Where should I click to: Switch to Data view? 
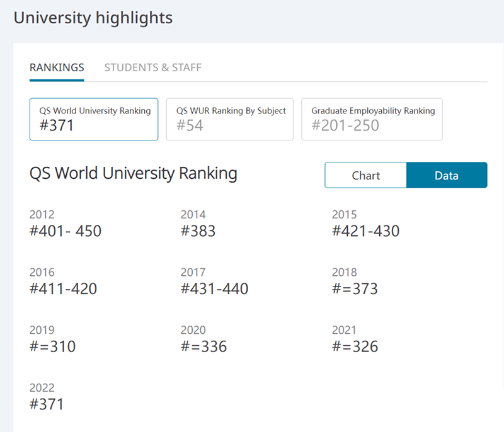point(447,175)
